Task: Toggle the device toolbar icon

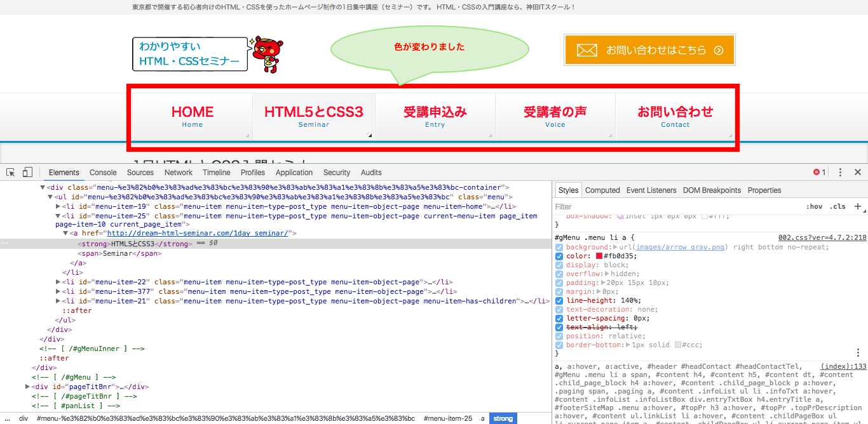Action: click(27, 172)
